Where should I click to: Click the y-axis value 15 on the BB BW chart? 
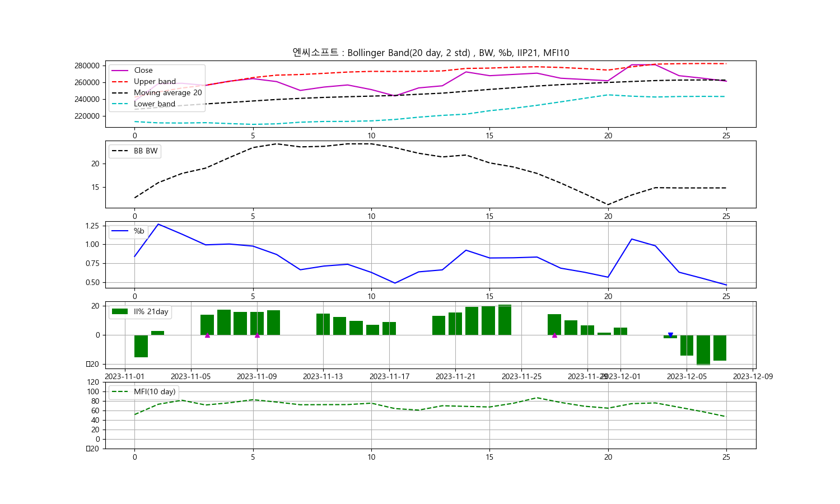click(95, 187)
